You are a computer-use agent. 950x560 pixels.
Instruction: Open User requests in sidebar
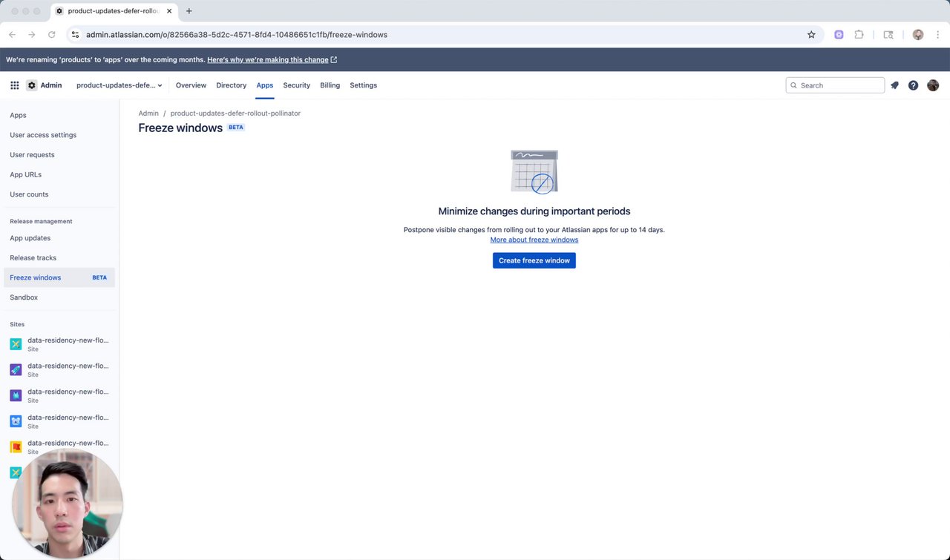pos(59,155)
